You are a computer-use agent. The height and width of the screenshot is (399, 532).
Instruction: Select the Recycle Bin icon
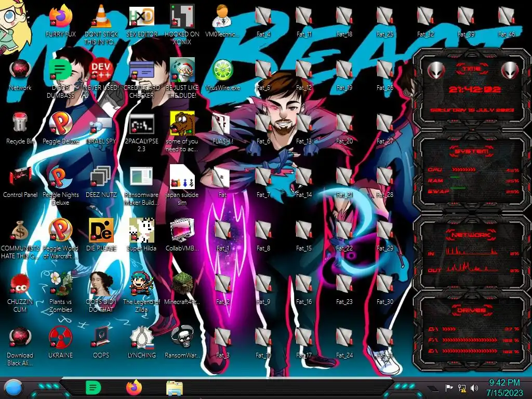[20, 123]
